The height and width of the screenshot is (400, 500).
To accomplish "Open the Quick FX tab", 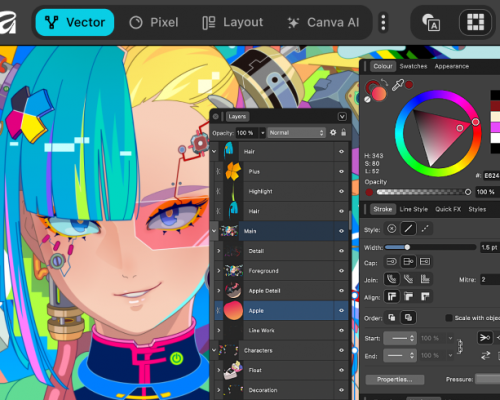I will pos(448,209).
